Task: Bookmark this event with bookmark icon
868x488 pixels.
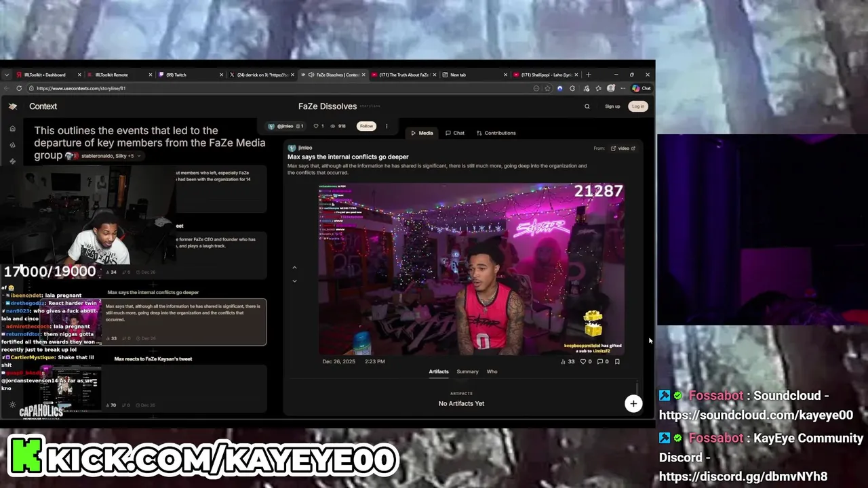Action: pyautogui.click(x=617, y=362)
